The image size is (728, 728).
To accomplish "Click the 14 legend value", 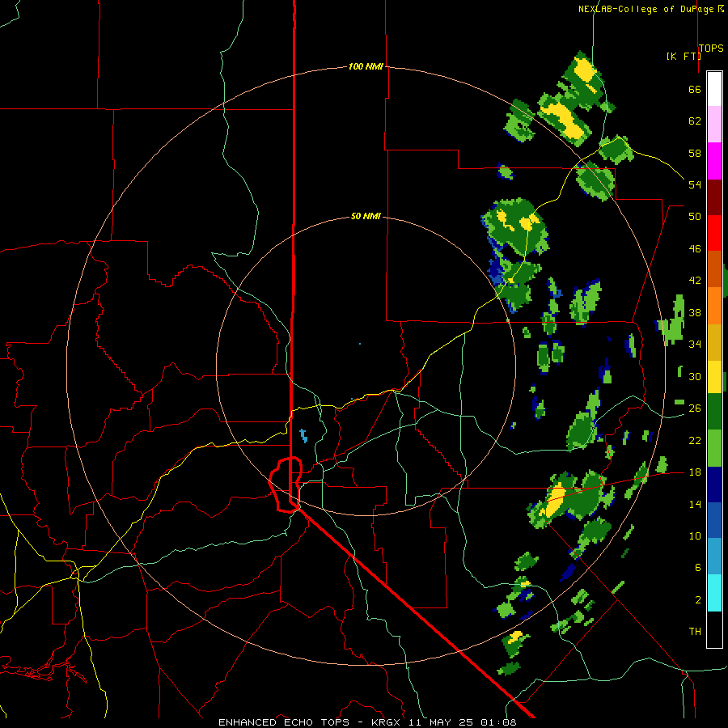I will click(695, 504).
